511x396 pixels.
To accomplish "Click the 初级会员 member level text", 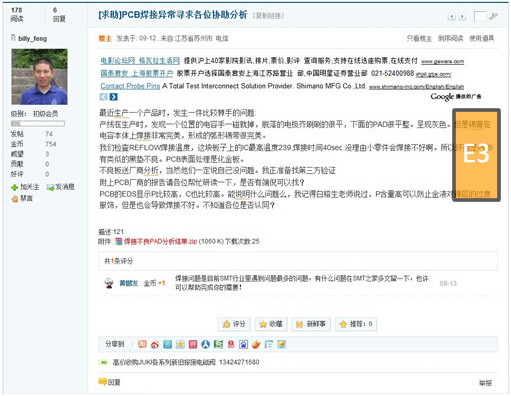I will tap(45, 114).
